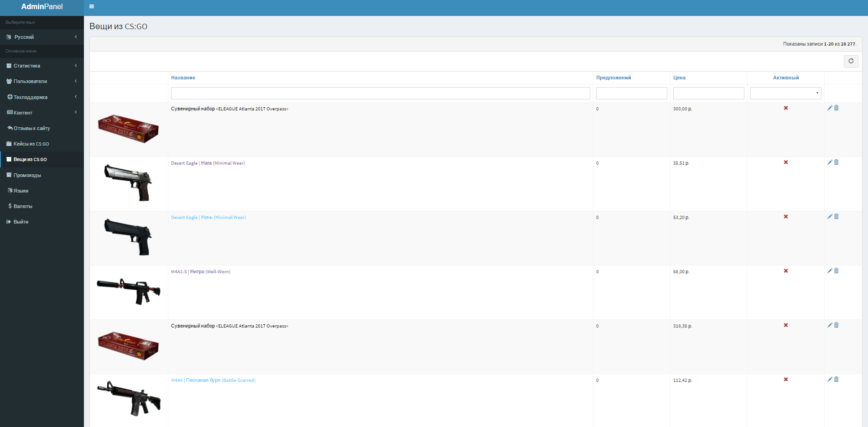868x427 pixels.
Task: Delete the M4A4 Песчаная буря row
Action: pos(837,380)
